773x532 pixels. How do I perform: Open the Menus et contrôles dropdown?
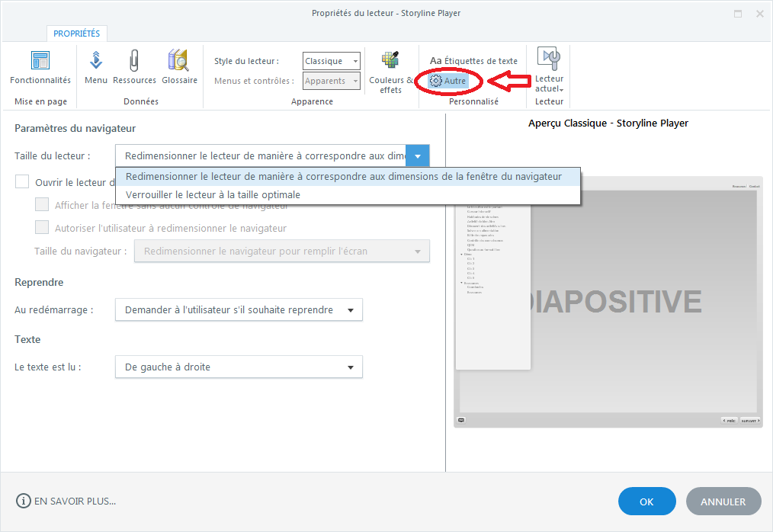(332, 81)
